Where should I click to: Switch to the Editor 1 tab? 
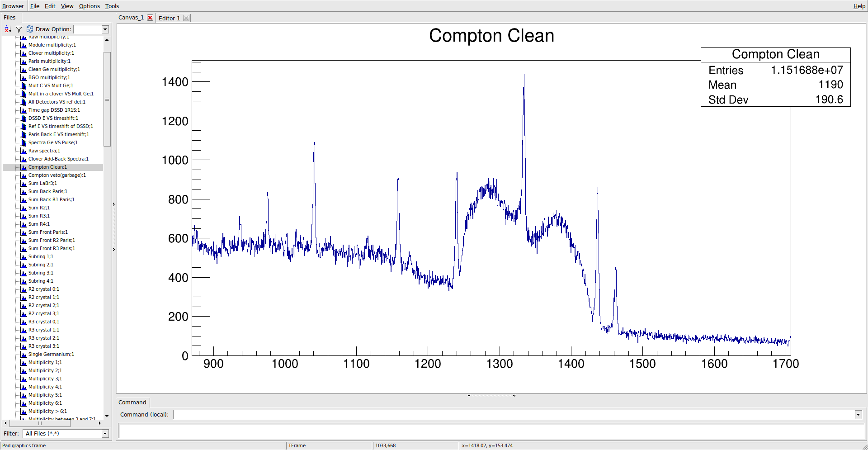pos(170,18)
